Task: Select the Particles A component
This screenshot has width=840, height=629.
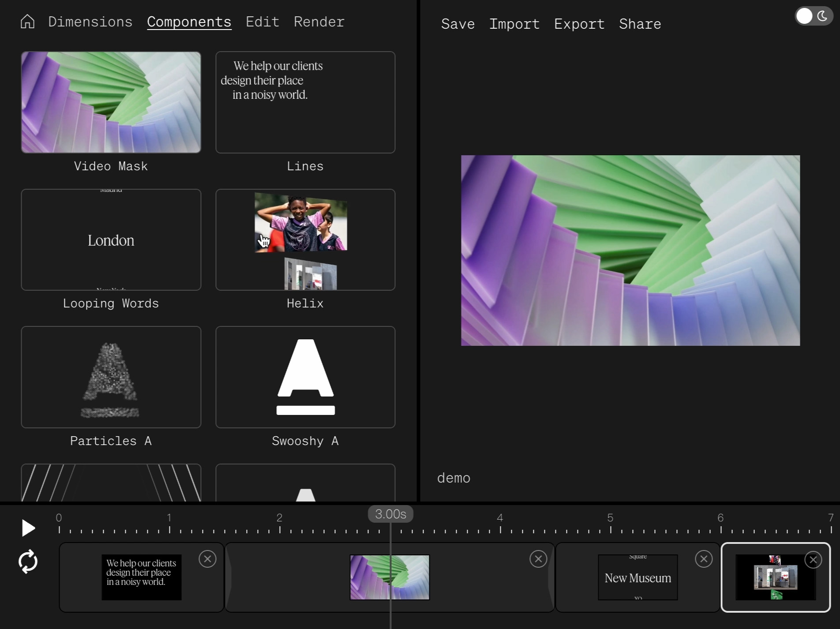Action: point(111,377)
